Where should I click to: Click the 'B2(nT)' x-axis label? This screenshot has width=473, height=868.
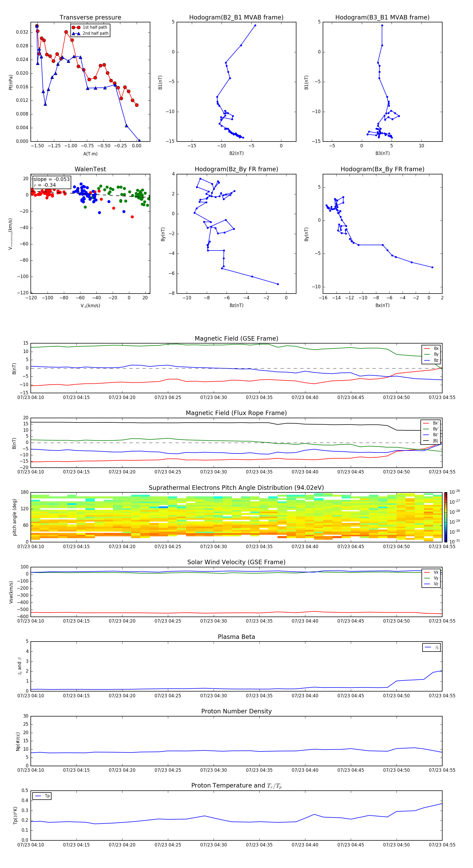point(236,153)
